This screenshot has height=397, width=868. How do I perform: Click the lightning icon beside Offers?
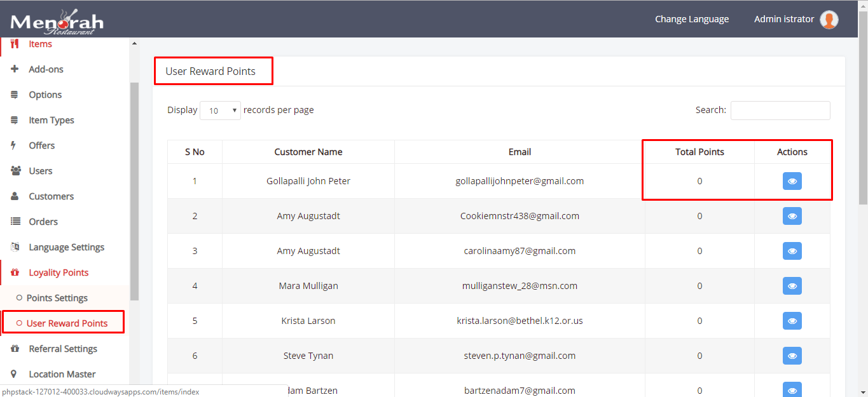click(x=14, y=145)
